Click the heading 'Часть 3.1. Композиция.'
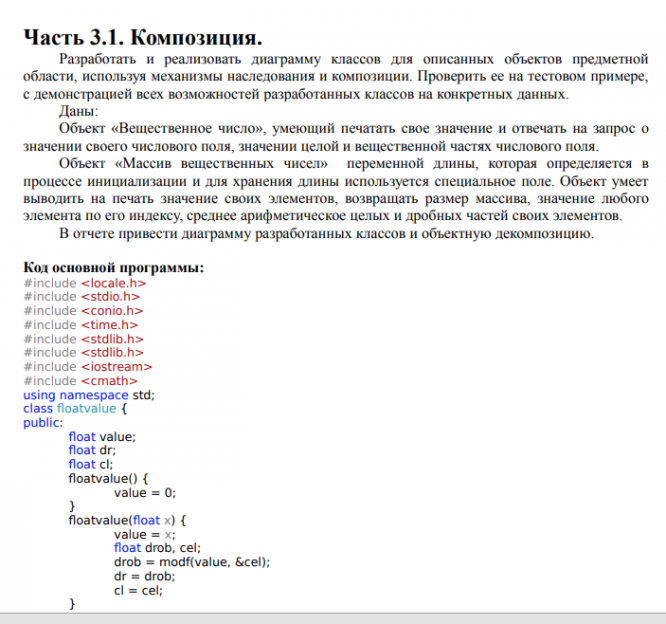666x624 pixels. tap(143, 38)
